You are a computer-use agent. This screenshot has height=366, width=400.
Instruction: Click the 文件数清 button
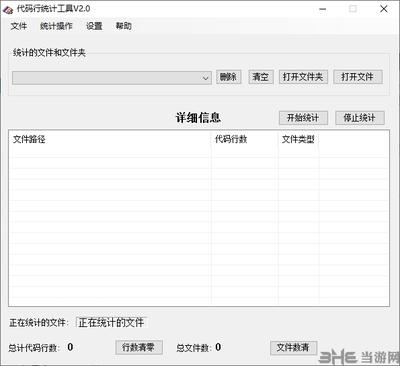293,348
